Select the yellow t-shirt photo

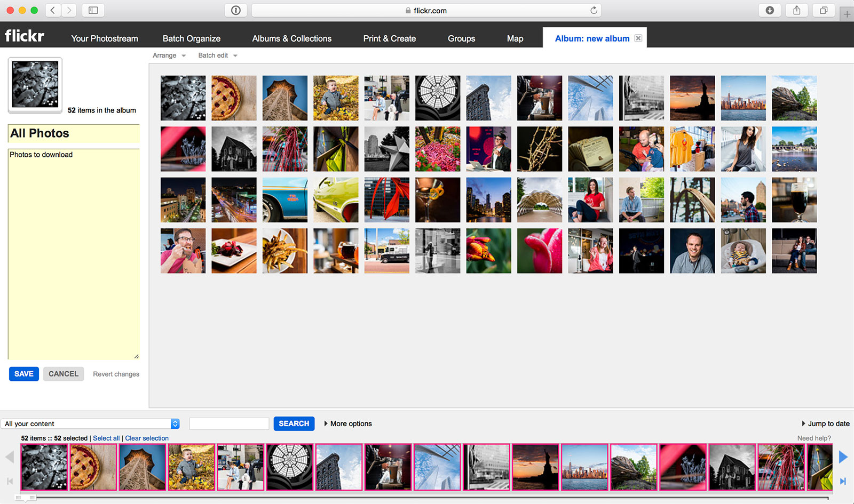click(x=692, y=149)
